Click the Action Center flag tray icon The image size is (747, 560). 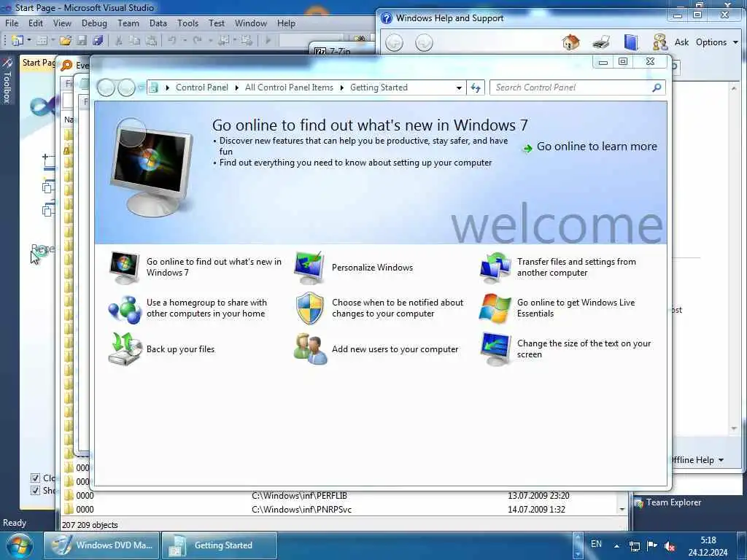pyautogui.click(x=651, y=545)
